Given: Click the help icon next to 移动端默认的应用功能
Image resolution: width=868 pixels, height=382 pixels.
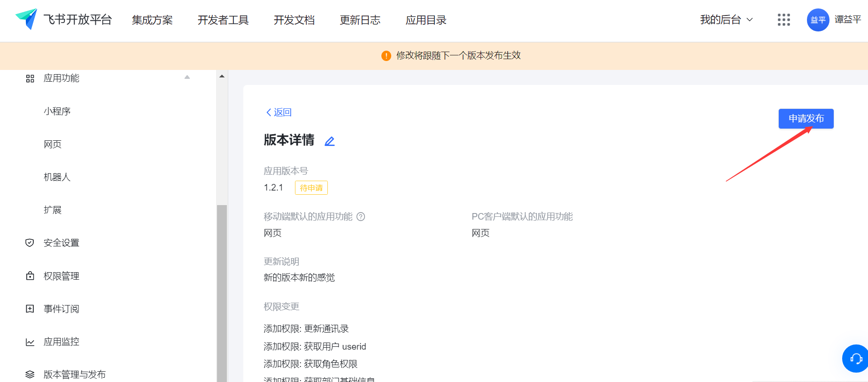Looking at the screenshot, I should (361, 217).
